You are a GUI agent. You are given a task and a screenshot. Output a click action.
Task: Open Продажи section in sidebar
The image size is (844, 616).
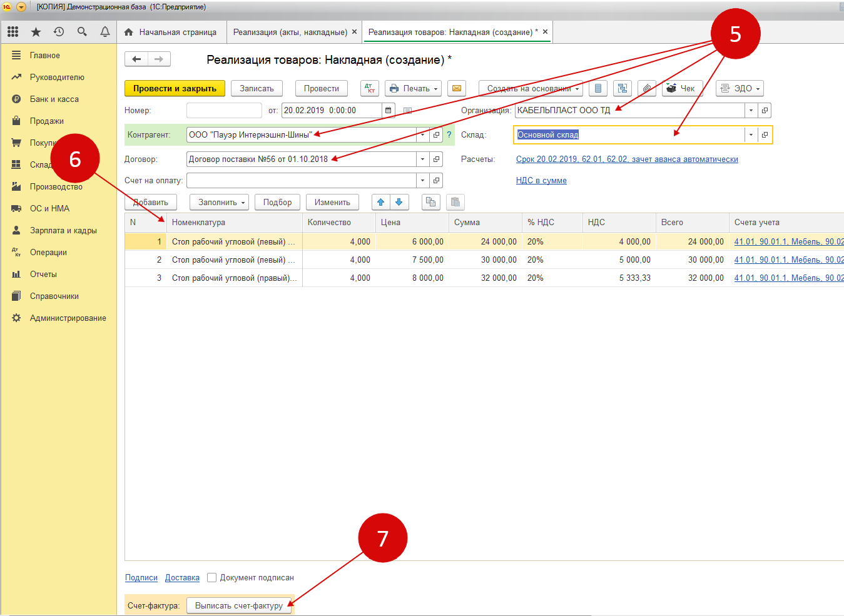point(47,121)
